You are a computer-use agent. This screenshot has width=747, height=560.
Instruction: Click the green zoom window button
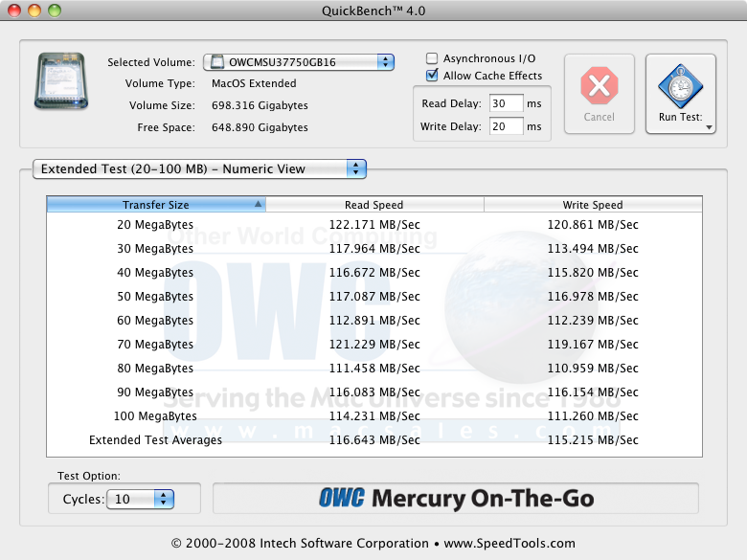tap(54, 11)
